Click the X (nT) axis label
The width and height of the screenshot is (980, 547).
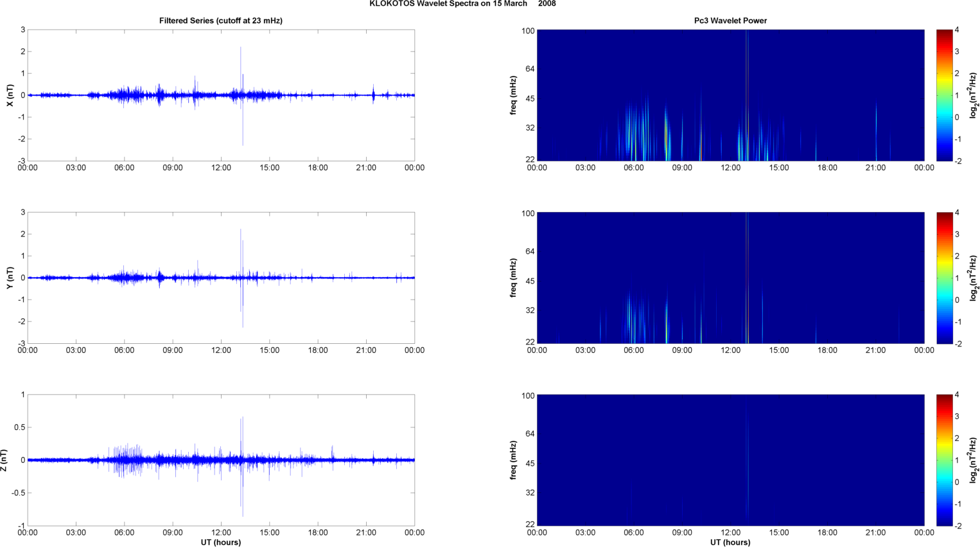(10, 95)
